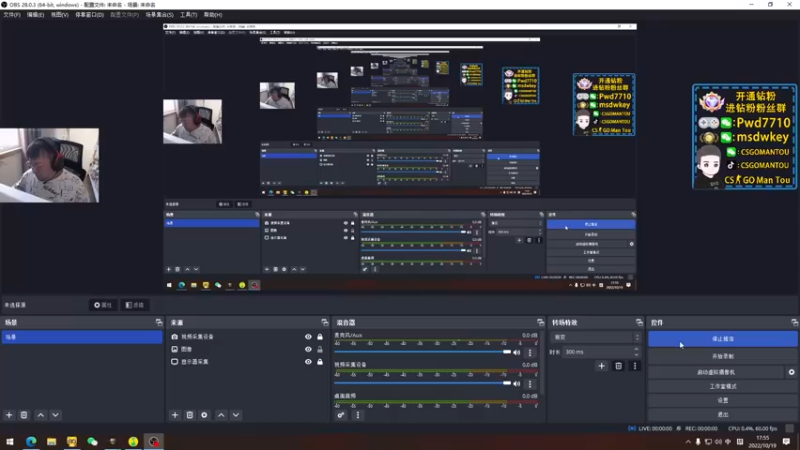Open mixer menu dots beside audio gear
This screenshot has height=450, width=800.
pos(358,415)
